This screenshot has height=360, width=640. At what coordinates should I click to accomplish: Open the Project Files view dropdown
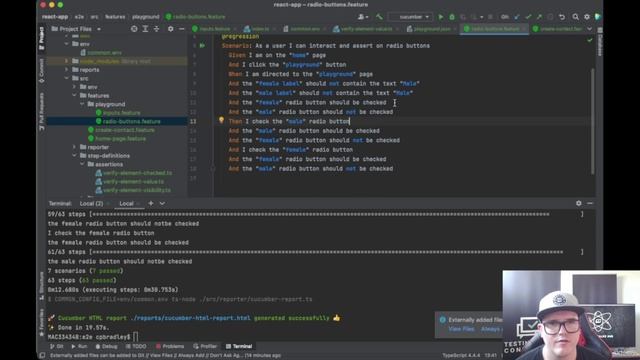click(x=76, y=29)
